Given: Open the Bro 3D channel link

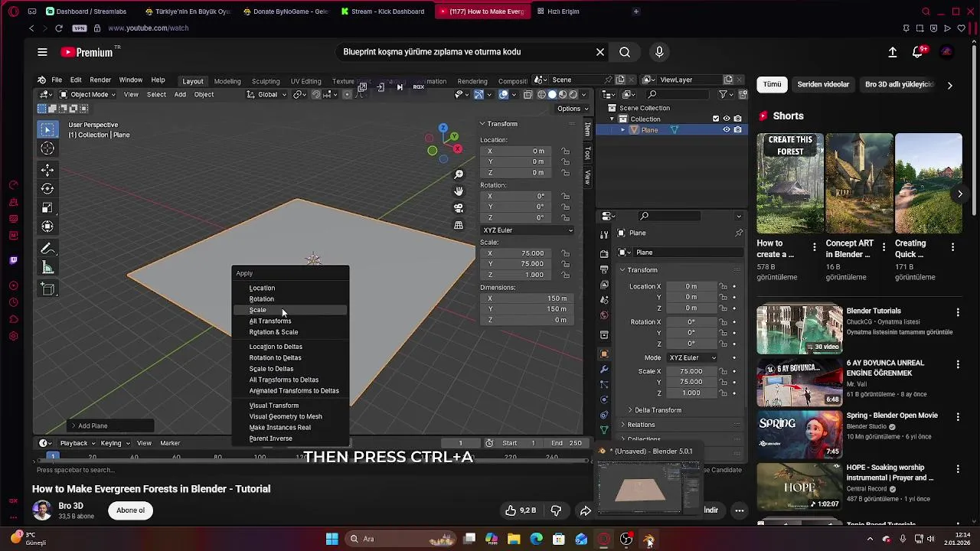Looking at the screenshot, I should coord(70,506).
